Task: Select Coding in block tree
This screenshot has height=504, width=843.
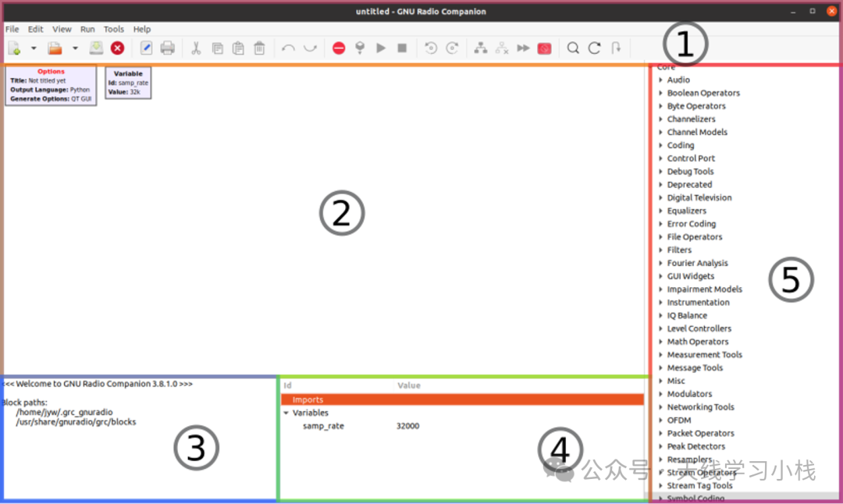Action: tap(681, 145)
